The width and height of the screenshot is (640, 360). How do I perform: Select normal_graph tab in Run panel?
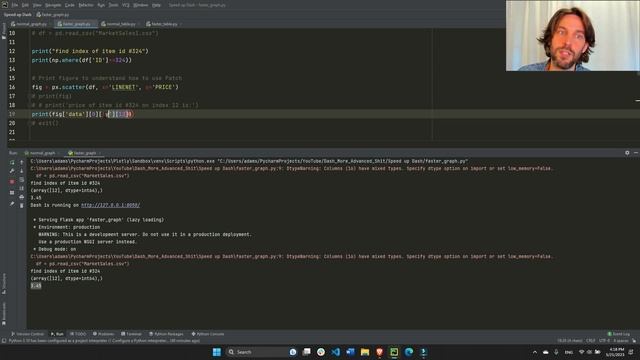42,153
